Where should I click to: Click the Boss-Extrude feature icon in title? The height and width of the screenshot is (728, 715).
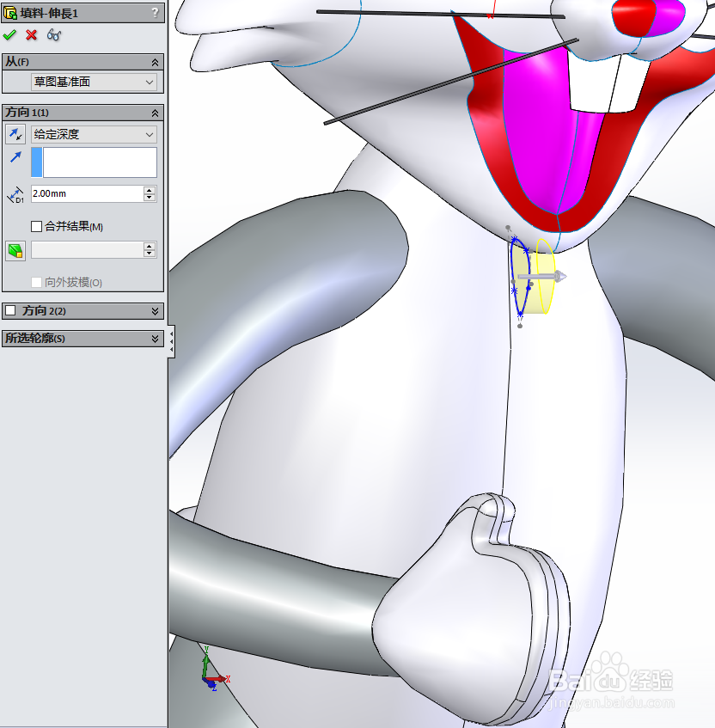pyautogui.click(x=10, y=14)
